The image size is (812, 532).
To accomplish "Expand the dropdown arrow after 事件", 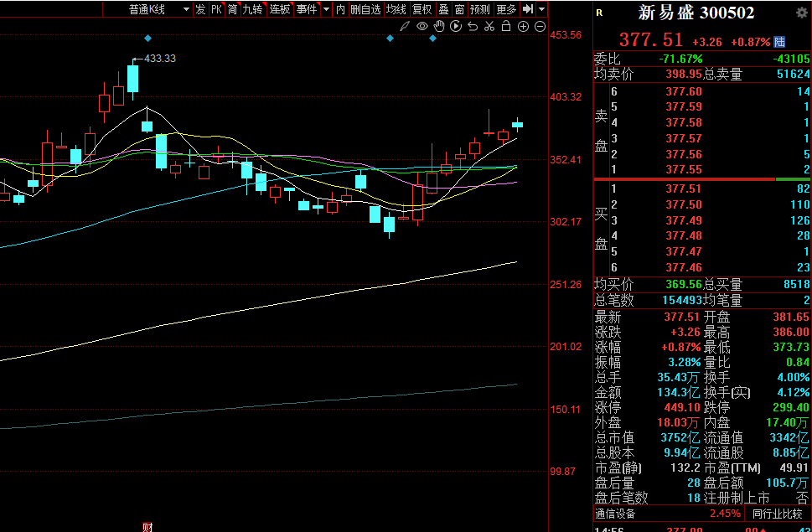I will (x=326, y=9).
